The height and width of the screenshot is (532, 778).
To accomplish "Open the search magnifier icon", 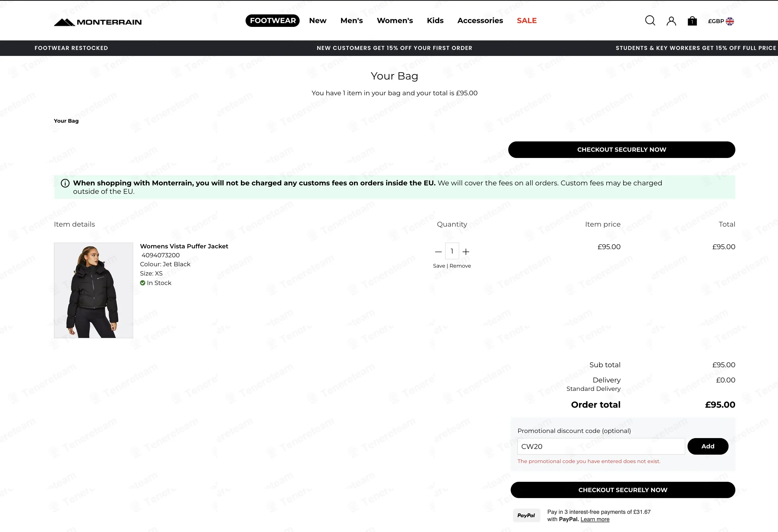I will tap(650, 21).
